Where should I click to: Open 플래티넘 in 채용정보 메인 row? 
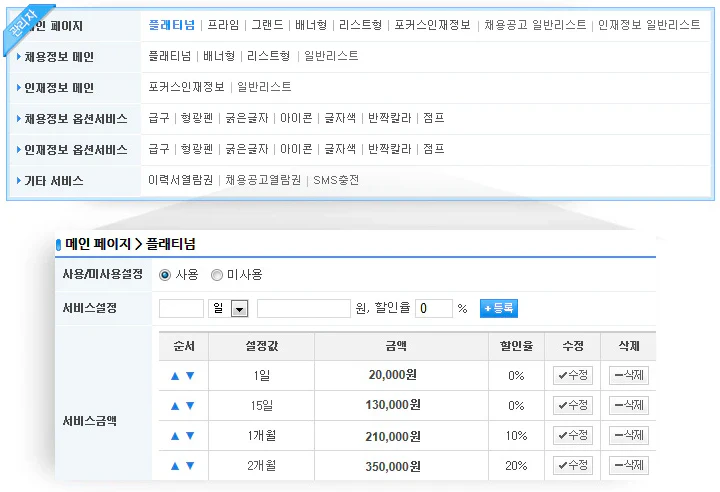click(170, 56)
